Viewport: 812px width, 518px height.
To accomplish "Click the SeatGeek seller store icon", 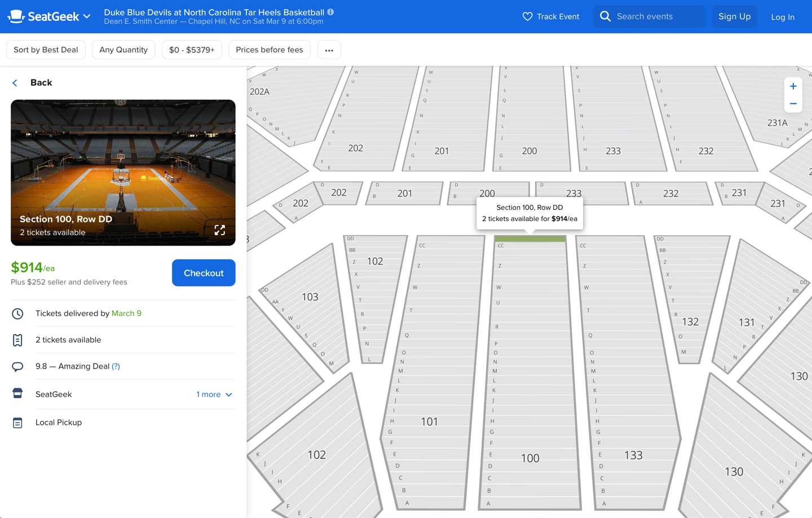I will (17, 393).
